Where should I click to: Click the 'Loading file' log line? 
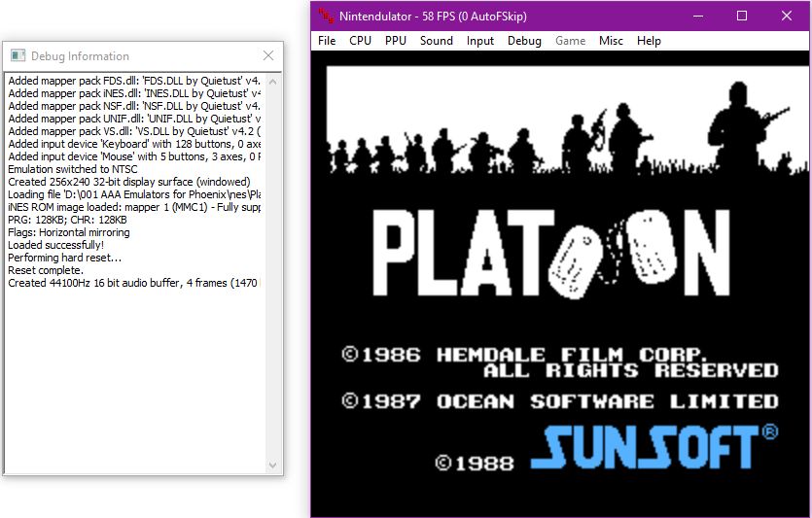[x=134, y=194]
